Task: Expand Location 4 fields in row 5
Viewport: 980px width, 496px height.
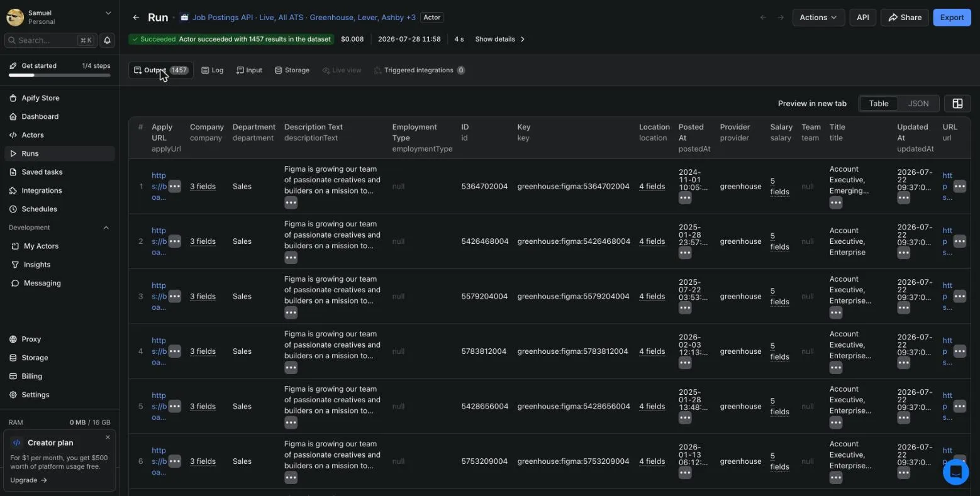Action: (652, 407)
